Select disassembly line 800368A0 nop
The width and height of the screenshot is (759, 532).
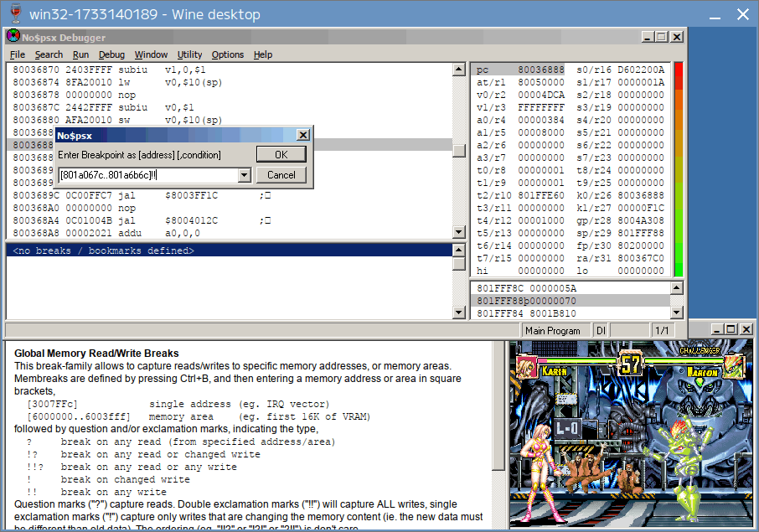click(229, 208)
